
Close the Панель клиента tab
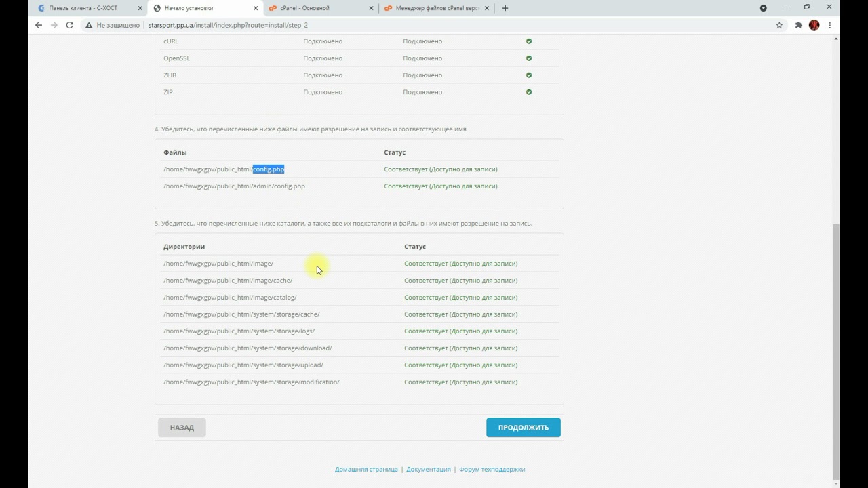(140, 8)
